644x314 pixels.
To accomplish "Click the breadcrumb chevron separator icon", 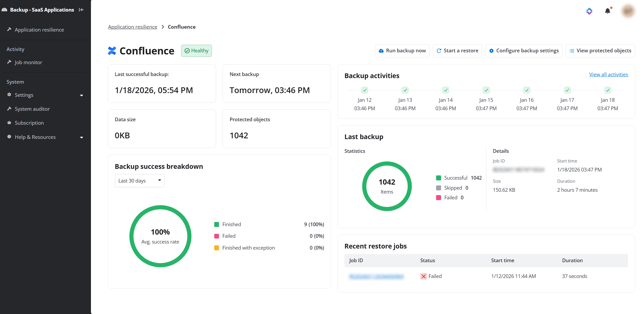I will point(163,27).
